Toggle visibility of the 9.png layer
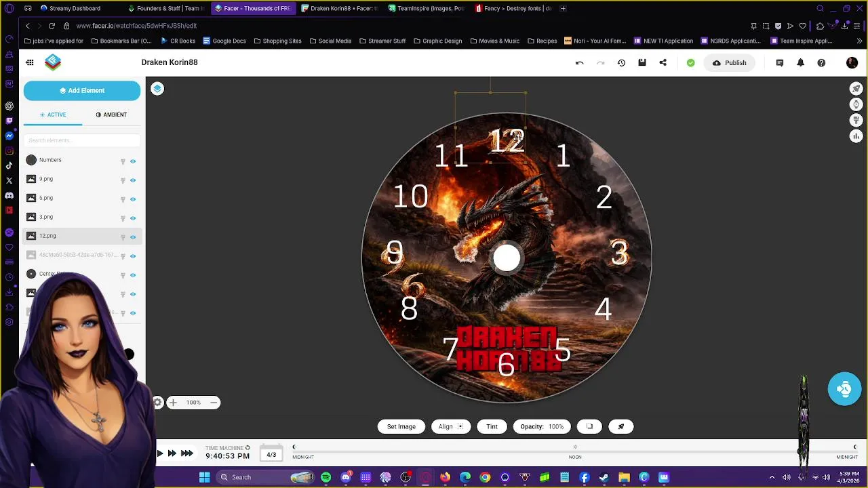Screen dimensions: 868x488 tap(133, 180)
